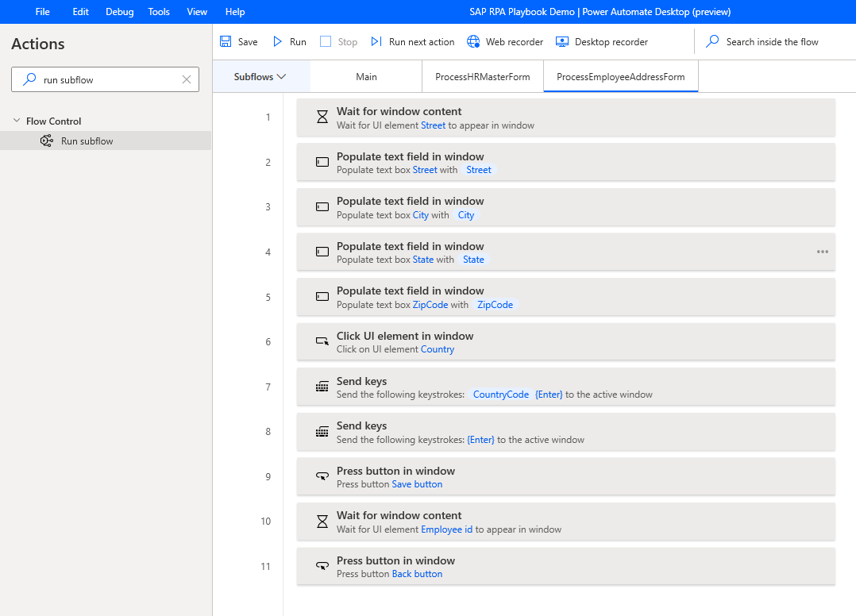This screenshot has width=856, height=616.
Task: Switch to the ProcessHRMasterForm tab
Action: pos(483,77)
